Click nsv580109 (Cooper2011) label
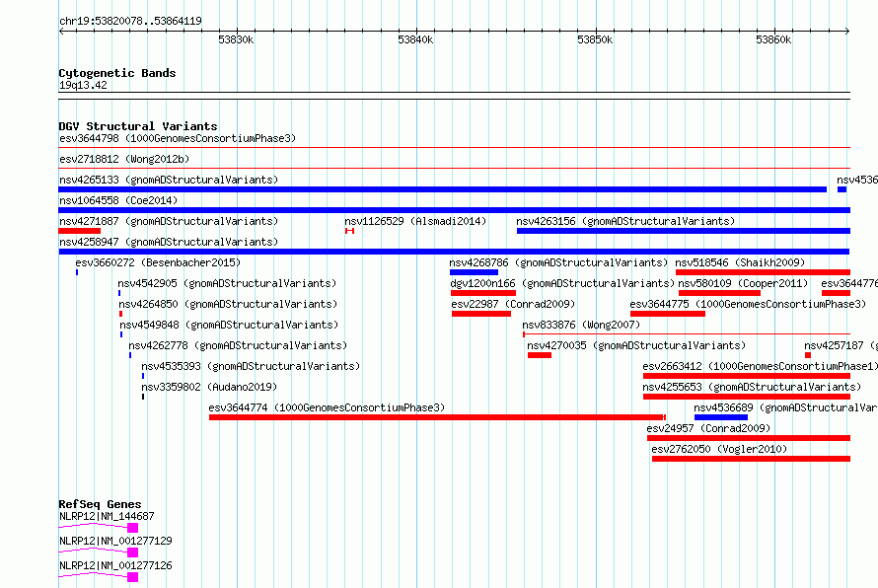878x588 pixels. click(743, 283)
